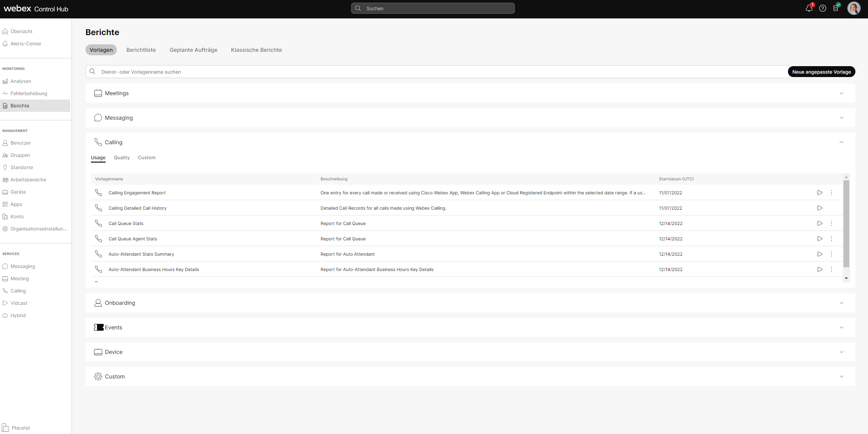Open options menu for Auto-Attendant Stats Summary
Screen dimensions: 868x434
click(x=832, y=254)
